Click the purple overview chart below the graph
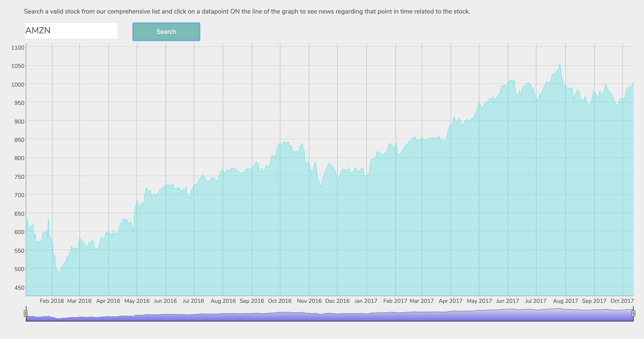This screenshot has height=339, width=644. [325, 317]
